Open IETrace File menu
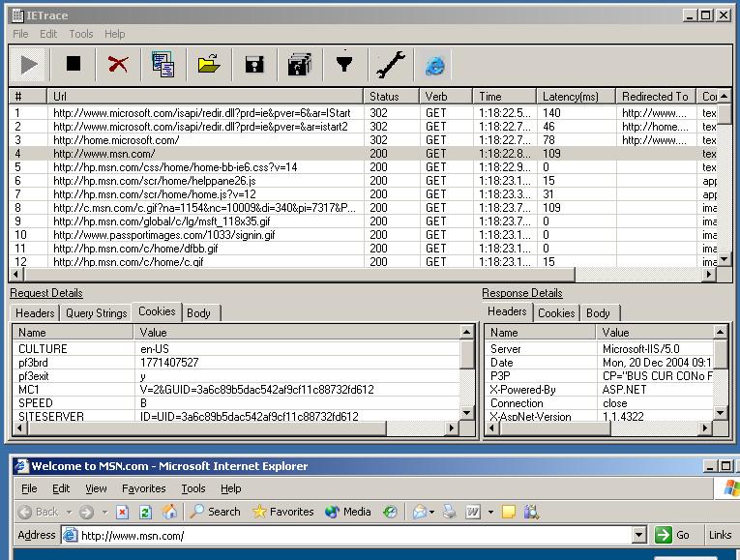The image size is (740, 560). click(x=20, y=34)
